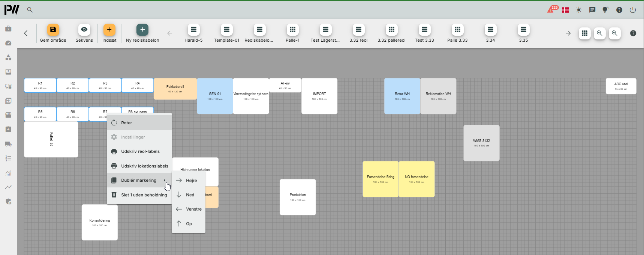The height and width of the screenshot is (255, 644).
Task: Open the alerts icon with 225 badge
Action: click(x=552, y=9)
